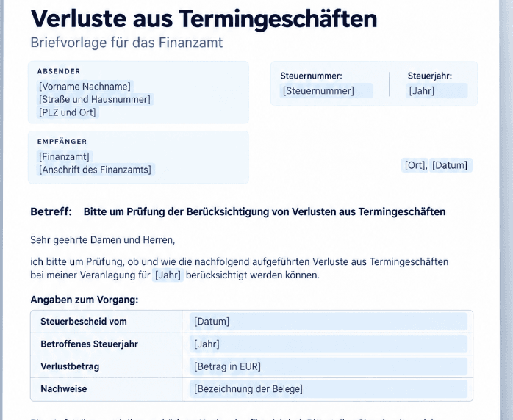This screenshot has width=513, height=420.
Task: Click the "Nachweise" row label
Action: [64, 389]
